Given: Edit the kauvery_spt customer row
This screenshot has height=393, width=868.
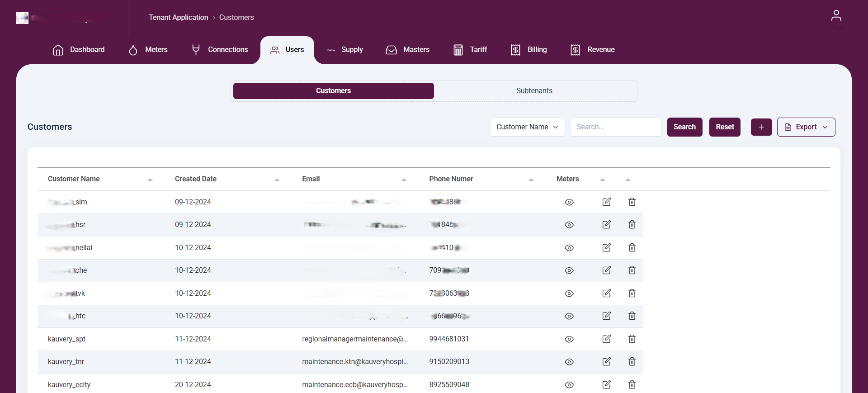Looking at the screenshot, I should (x=606, y=339).
